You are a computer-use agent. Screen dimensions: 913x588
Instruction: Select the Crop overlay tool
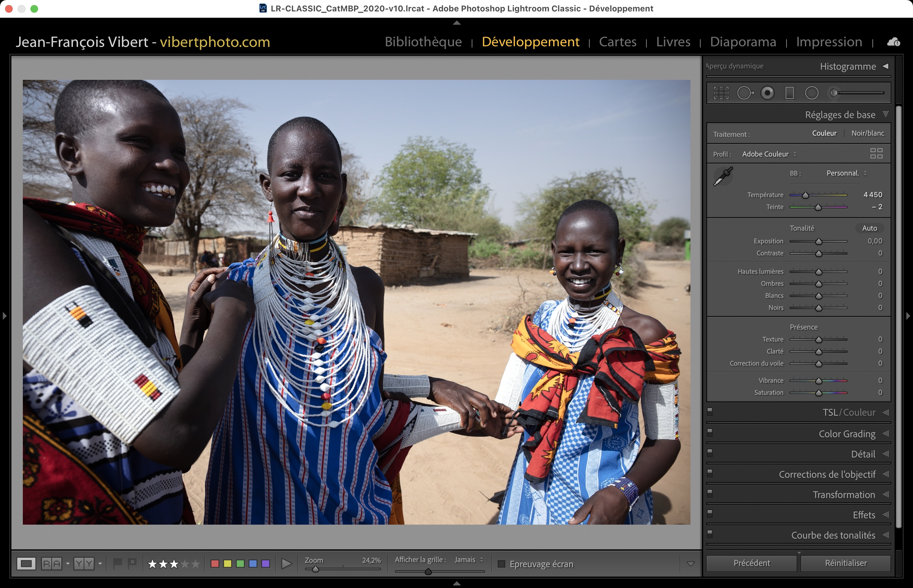(x=721, y=93)
